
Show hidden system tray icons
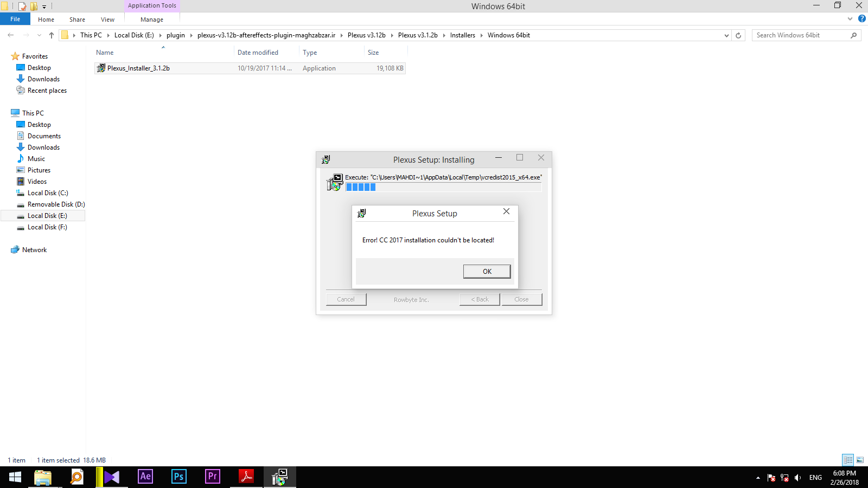[x=758, y=478]
